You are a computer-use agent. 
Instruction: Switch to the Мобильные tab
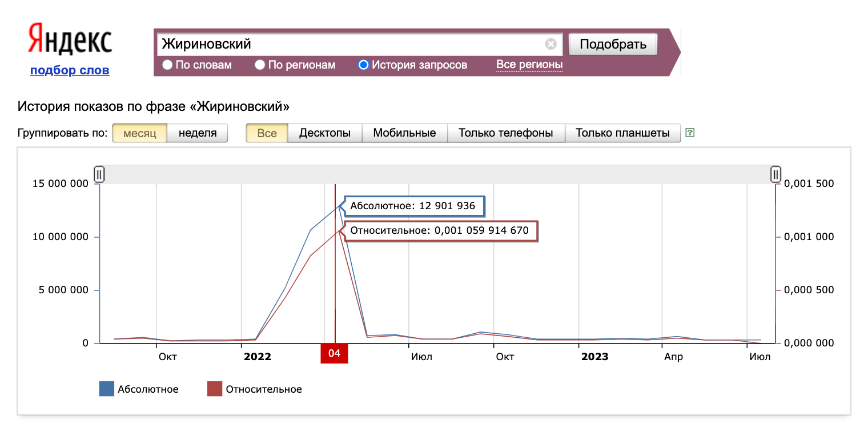(x=404, y=133)
